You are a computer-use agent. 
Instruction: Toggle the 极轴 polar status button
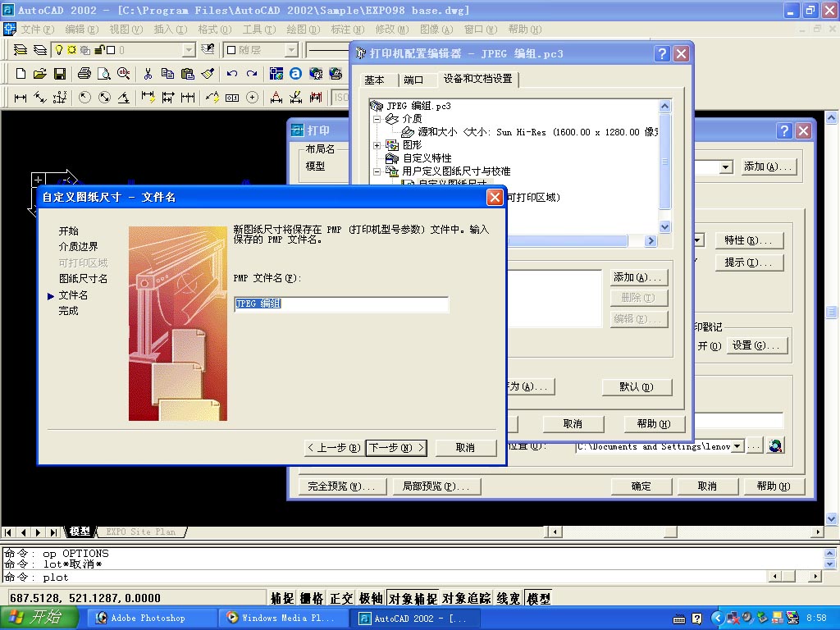click(371, 598)
